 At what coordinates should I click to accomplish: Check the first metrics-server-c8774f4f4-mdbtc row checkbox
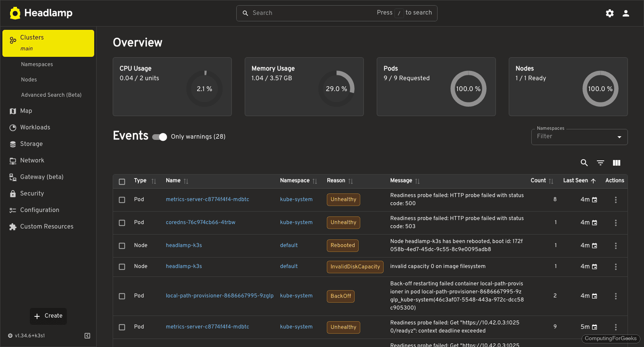click(x=122, y=200)
